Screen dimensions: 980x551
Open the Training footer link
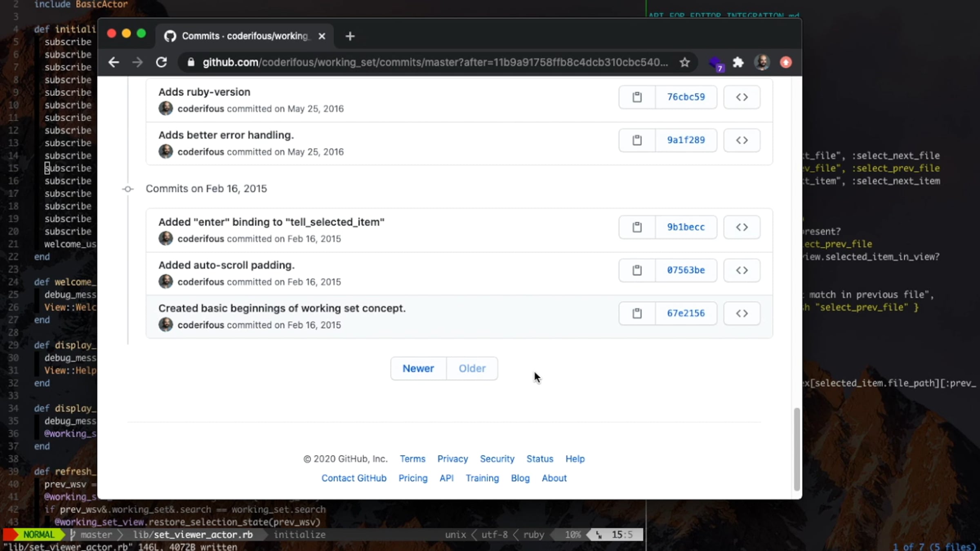[x=482, y=478]
